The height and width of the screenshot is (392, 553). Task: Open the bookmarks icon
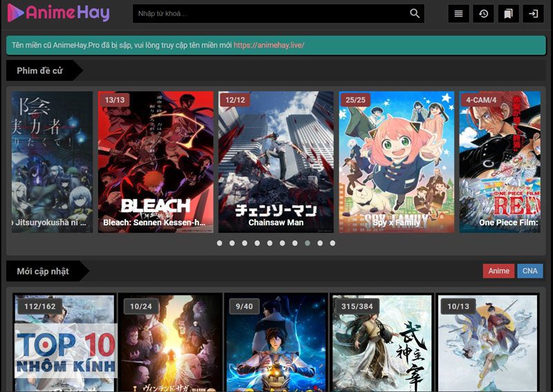coord(508,13)
